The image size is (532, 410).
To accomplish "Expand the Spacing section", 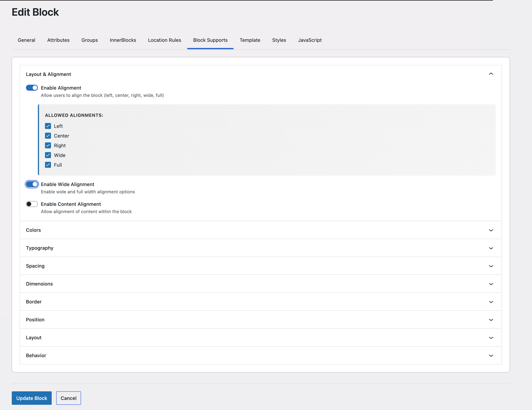I will tap(261, 266).
